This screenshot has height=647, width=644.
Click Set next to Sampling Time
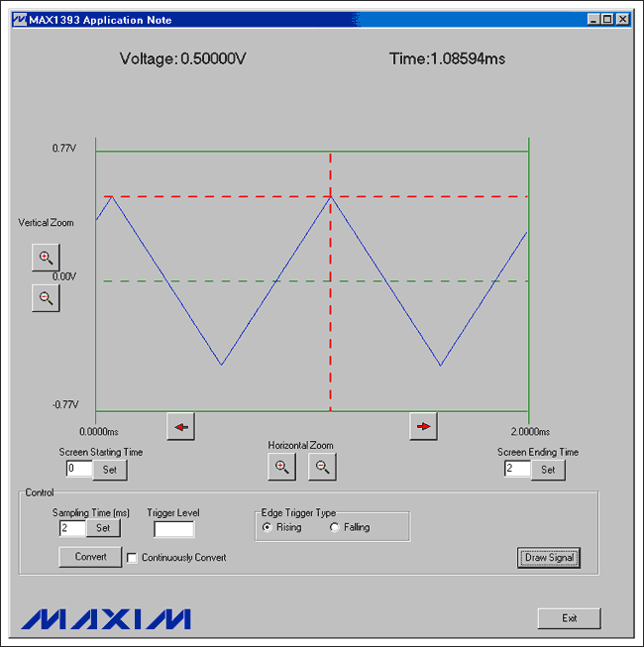click(102, 529)
